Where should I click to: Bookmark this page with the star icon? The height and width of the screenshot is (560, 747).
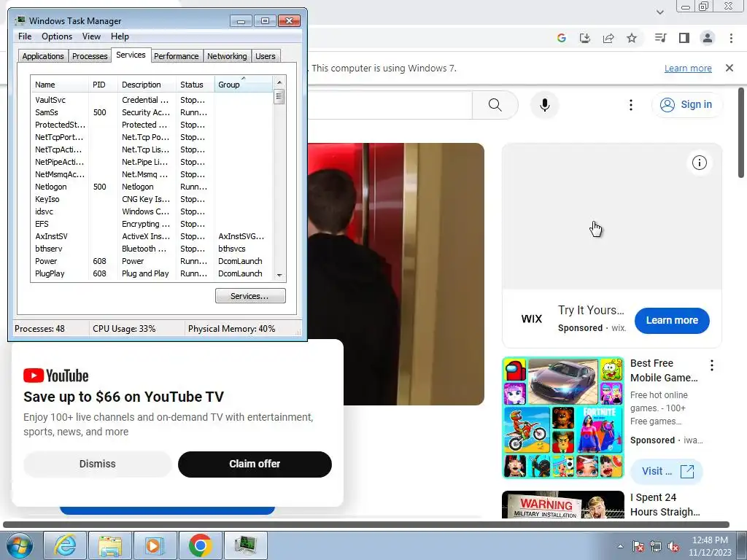click(x=632, y=38)
